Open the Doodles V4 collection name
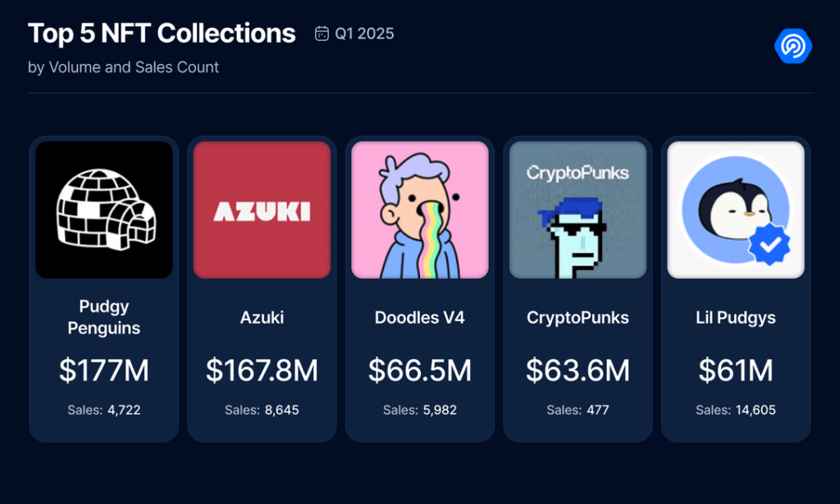 click(420, 317)
